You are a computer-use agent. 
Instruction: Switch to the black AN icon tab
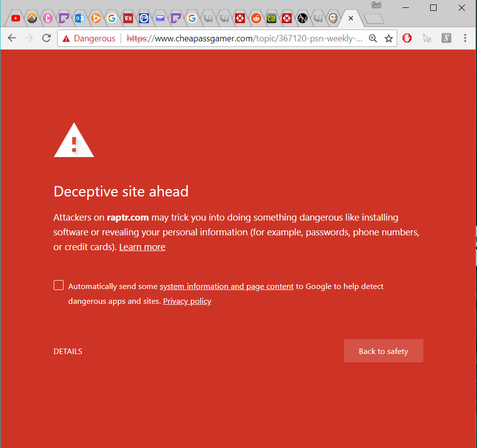tap(303, 19)
